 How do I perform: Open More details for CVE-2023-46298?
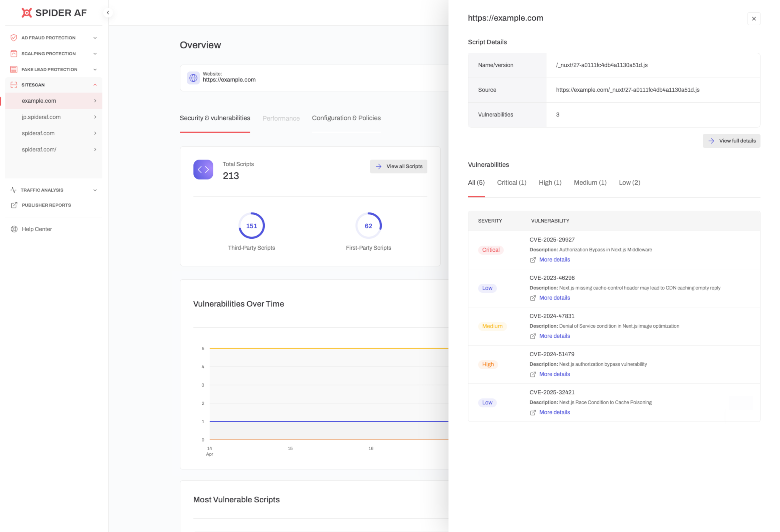point(555,298)
